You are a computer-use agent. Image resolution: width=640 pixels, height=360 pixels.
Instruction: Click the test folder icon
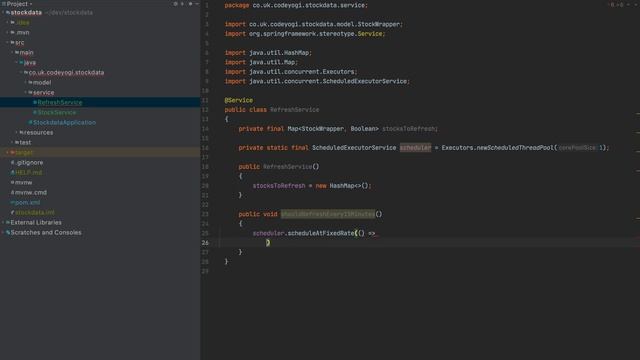coord(17,142)
